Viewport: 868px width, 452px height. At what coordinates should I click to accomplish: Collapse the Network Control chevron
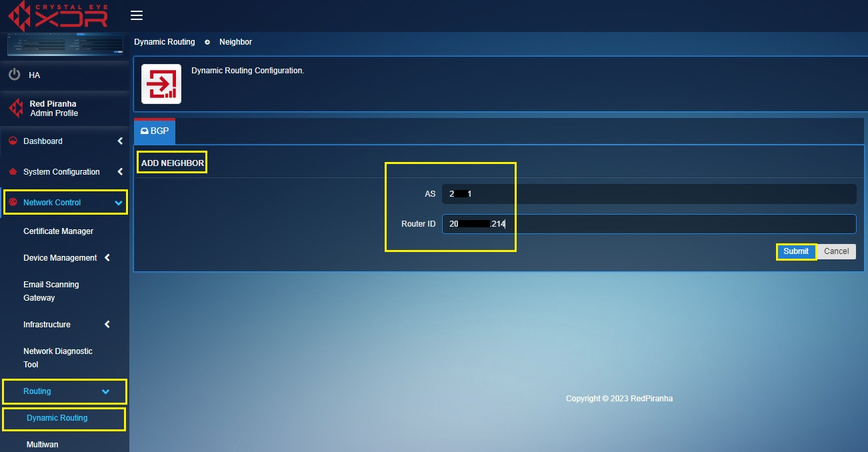[x=119, y=203]
